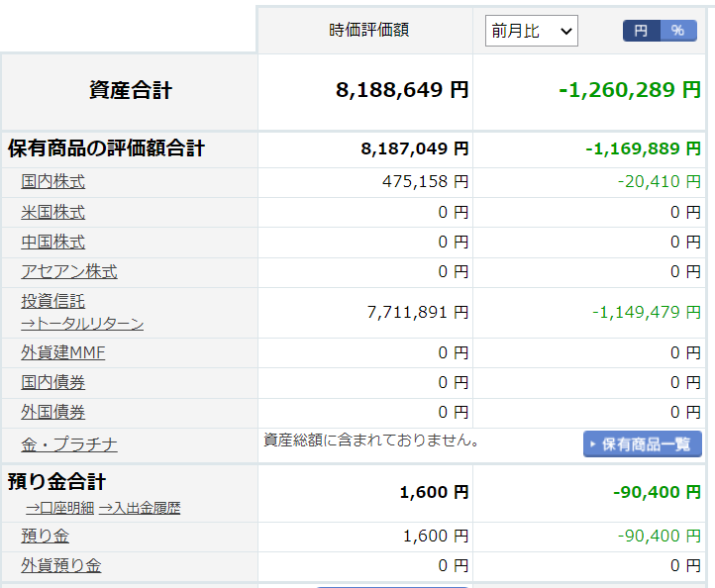
Task: Select holdings total 8,187,049 円
Action: 415,148
